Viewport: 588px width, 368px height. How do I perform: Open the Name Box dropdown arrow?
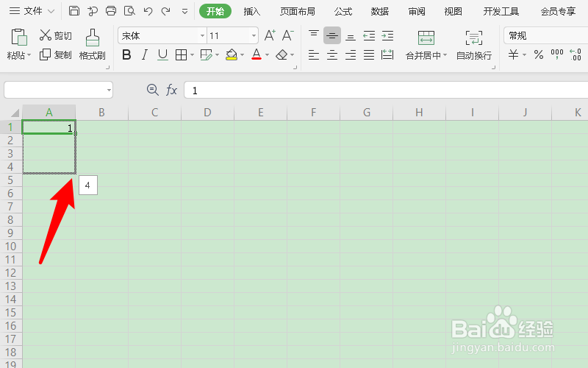click(x=109, y=90)
